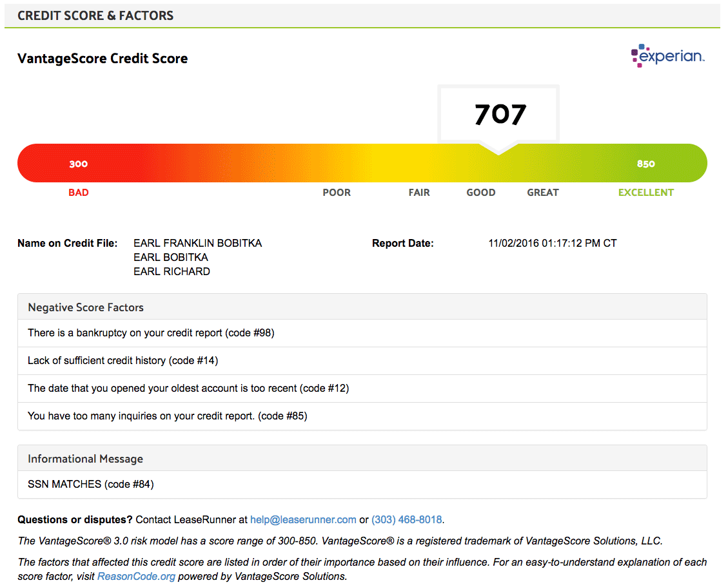Click the lack of credit history row
This screenshot has height=587, width=728.
(x=123, y=361)
